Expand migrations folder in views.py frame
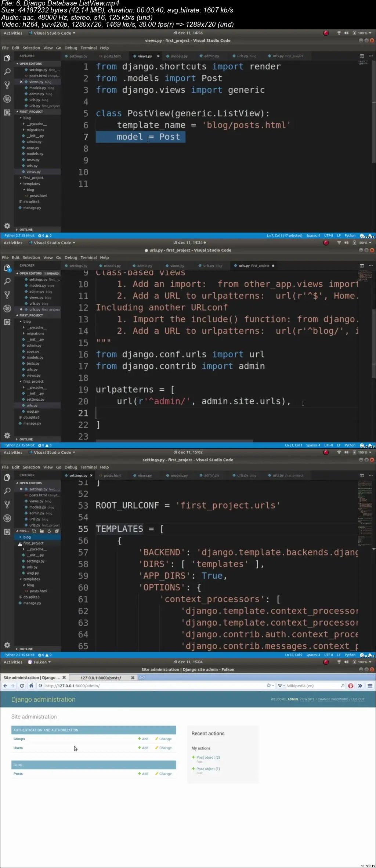The height and width of the screenshot is (868, 376). (x=23, y=130)
